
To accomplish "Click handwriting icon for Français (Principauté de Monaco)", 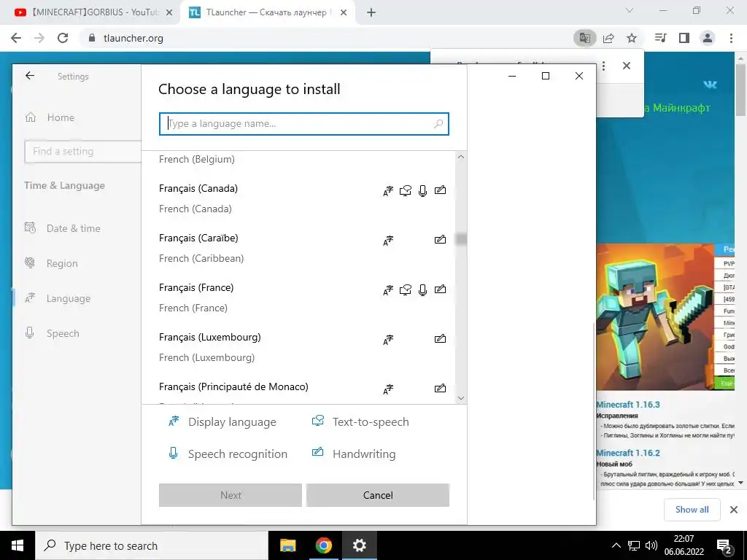I will 440,388.
